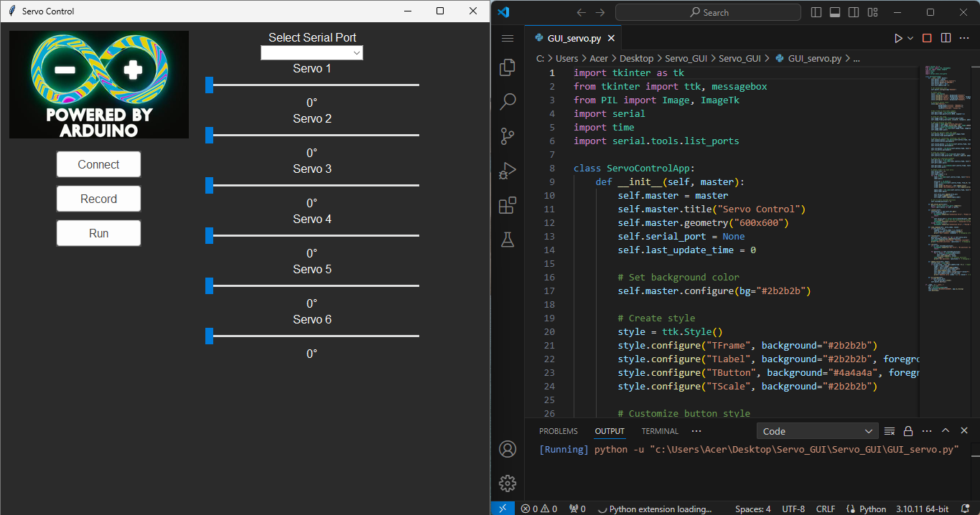Open the Explorer view in activity bar
This screenshot has height=515, width=980.
[x=508, y=67]
